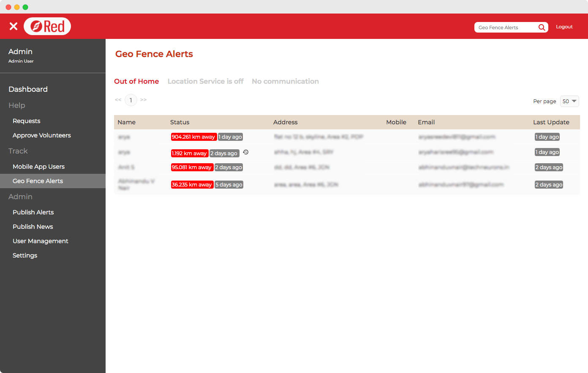
Task: Go to next page with >> arrow
Action: tap(144, 100)
